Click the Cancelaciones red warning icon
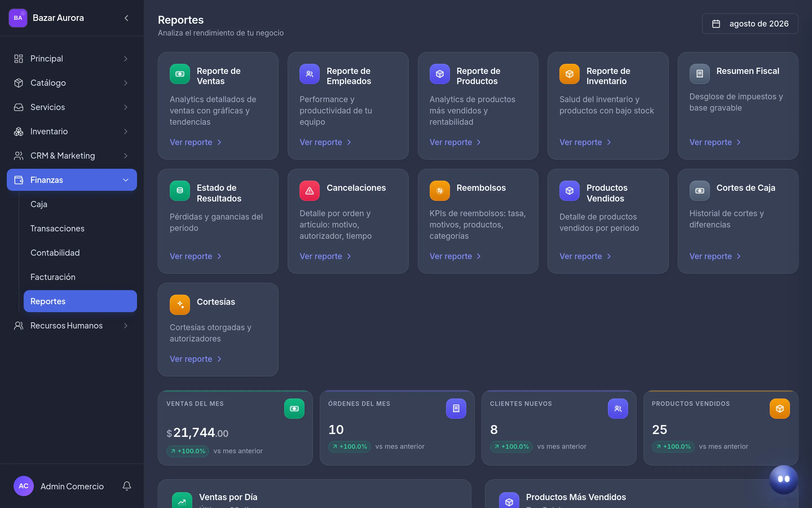Image resolution: width=812 pixels, height=508 pixels. click(x=309, y=191)
